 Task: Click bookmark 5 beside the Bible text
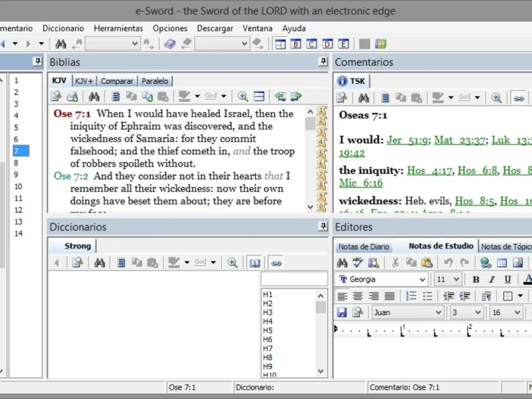[322, 154]
